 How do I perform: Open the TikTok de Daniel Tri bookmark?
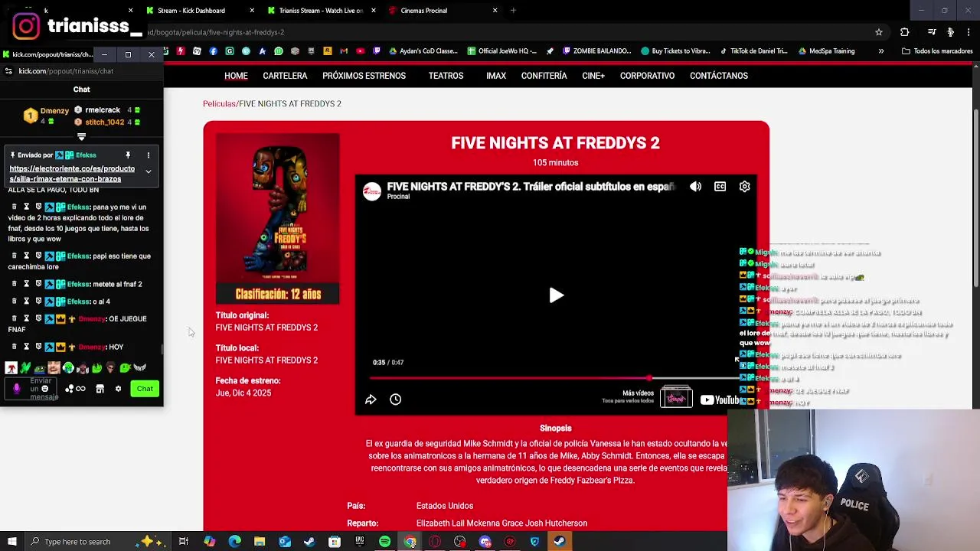[x=753, y=51]
